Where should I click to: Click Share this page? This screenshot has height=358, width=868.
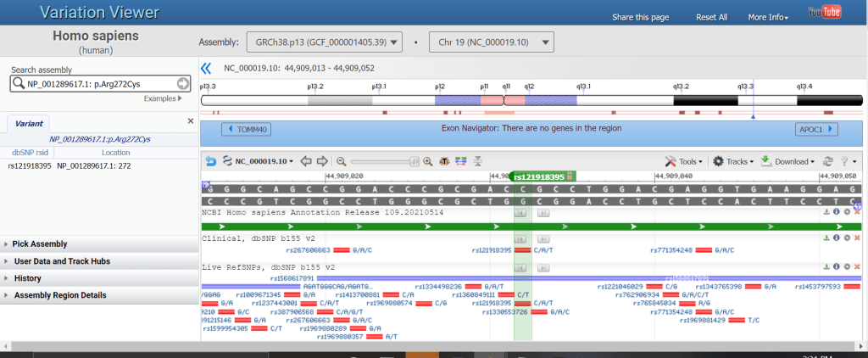tap(641, 17)
